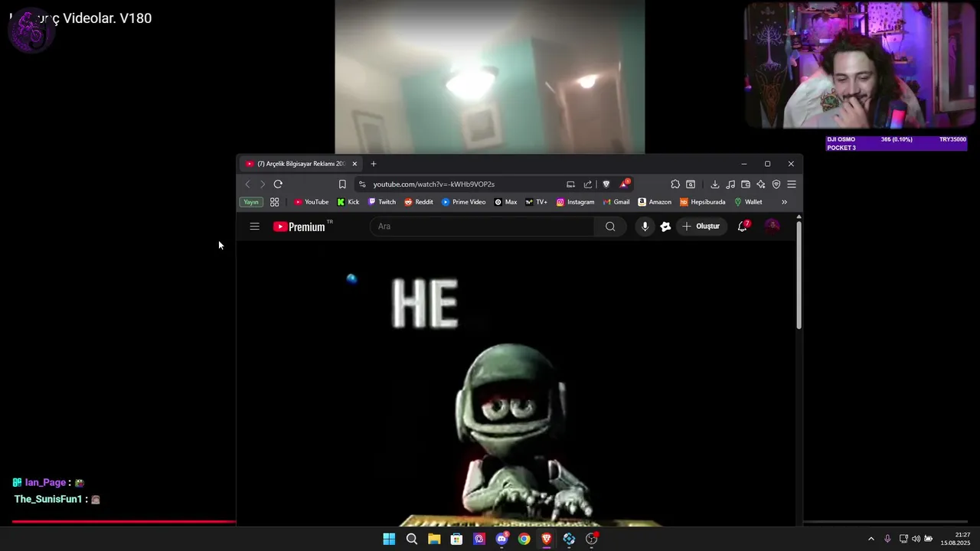Click the Oluştur create button
The height and width of the screenshot is (551, 980).
701,227
